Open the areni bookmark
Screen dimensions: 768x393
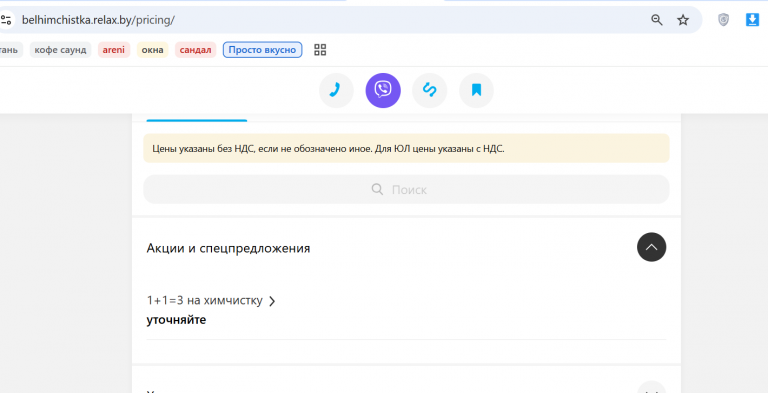[x=114, y=49]
